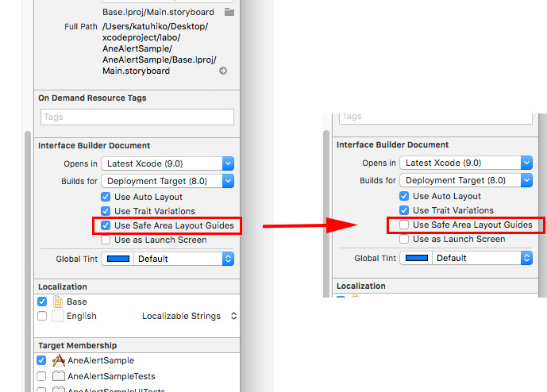
Task: Uncheck Use Safe Area Layout Guides in left panel
Action: [106, 225]
